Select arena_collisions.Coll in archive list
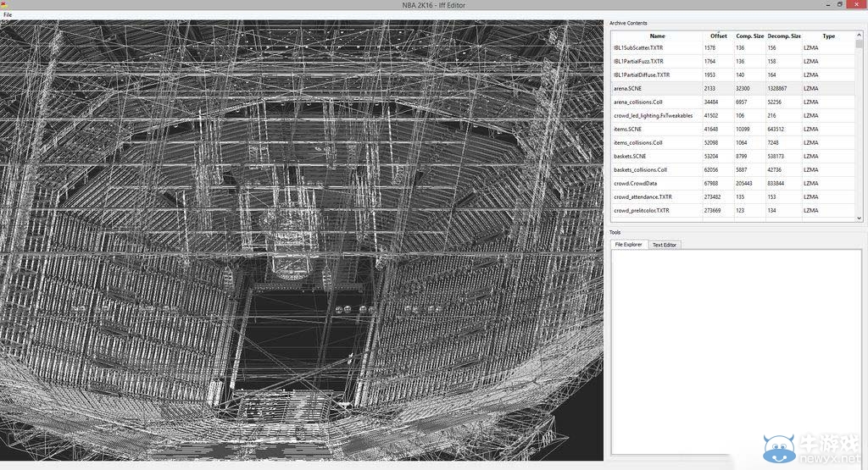The image size is (868, 470). pos(733,102)
